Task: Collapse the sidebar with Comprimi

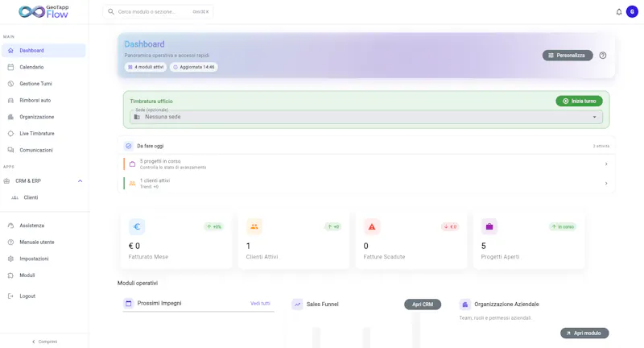Action: point(44,342)
